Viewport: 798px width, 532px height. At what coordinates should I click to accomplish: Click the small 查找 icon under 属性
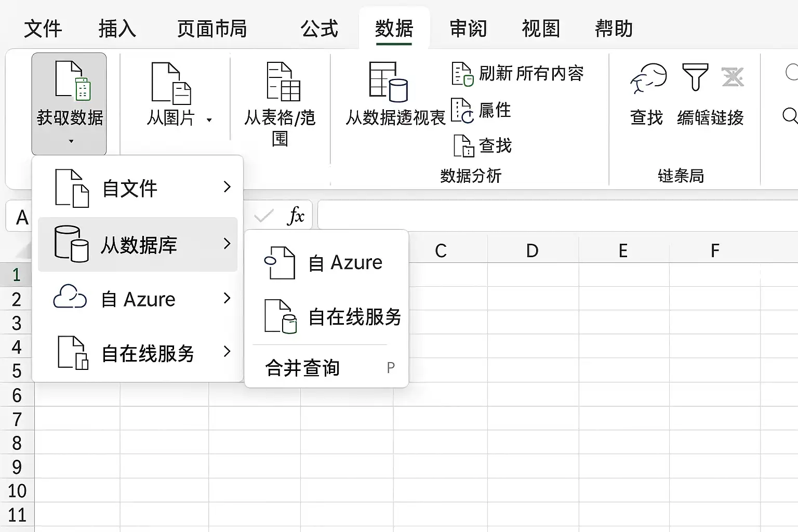click(x=464, y=145)
